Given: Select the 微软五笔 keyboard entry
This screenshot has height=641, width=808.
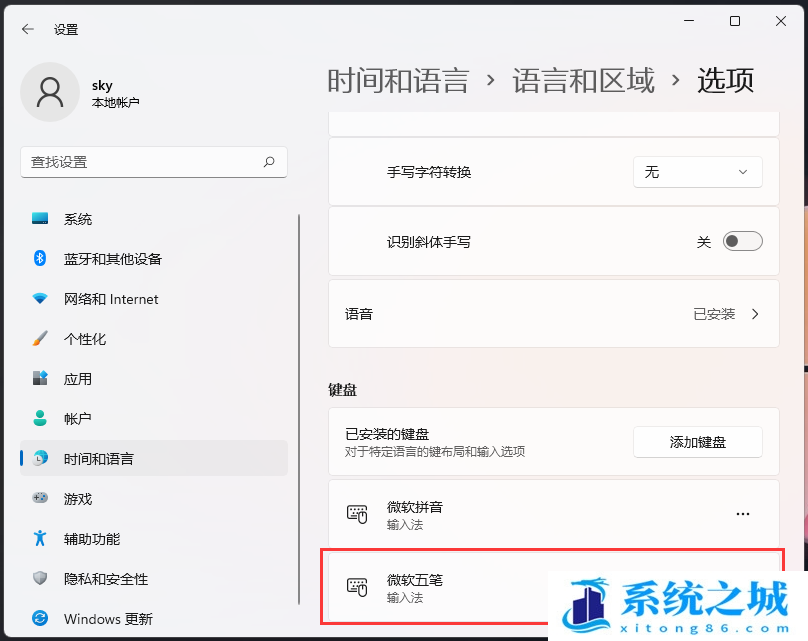Looking at the screenshot, I should tap(553, 587).
